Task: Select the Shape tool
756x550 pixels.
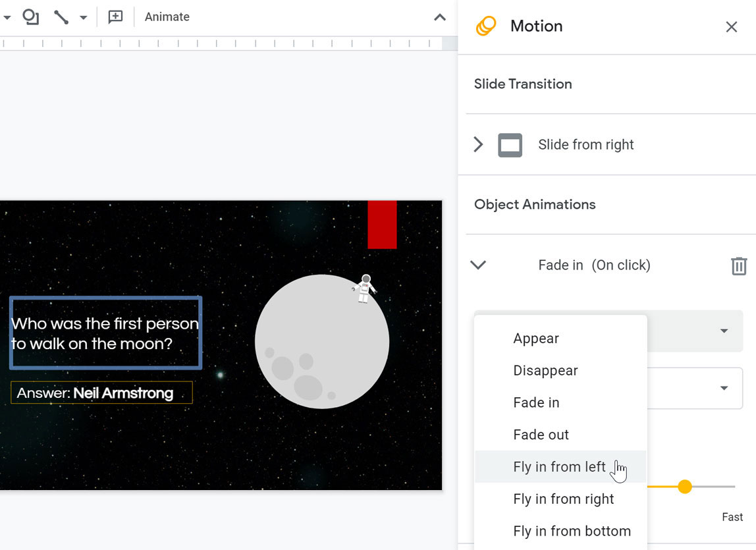Action: tap(30, 17)
